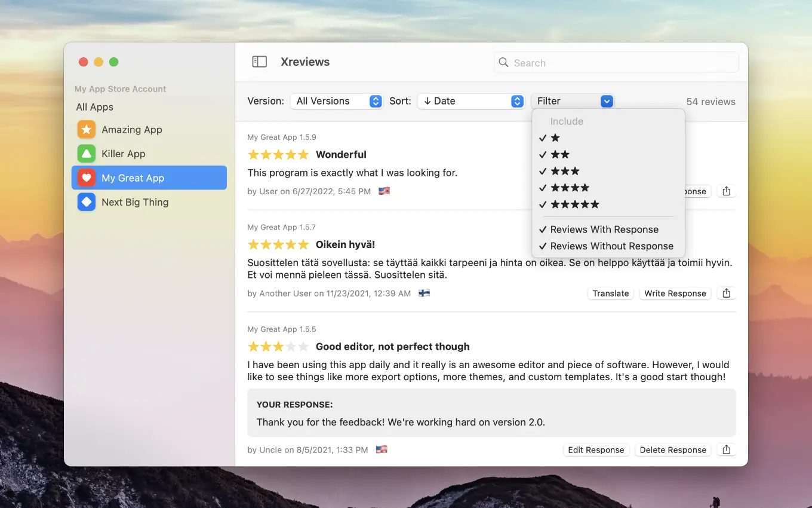
Task: Click inside the Search field
Action: (615, 62)
